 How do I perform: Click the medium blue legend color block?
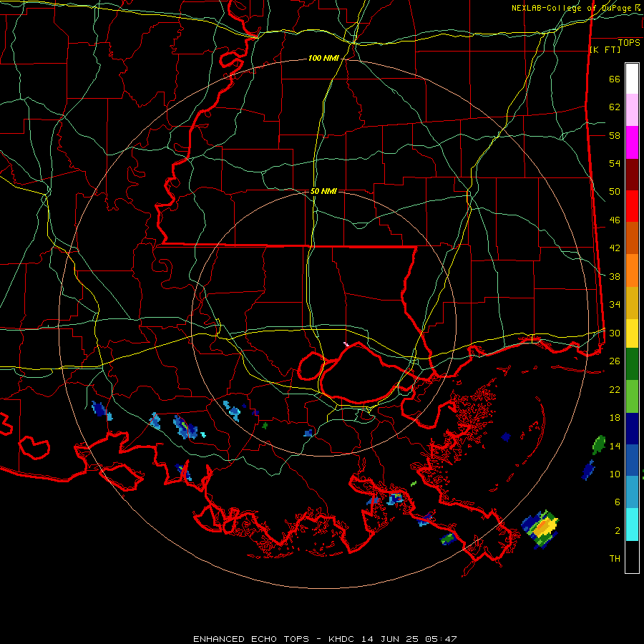(632, 460)
